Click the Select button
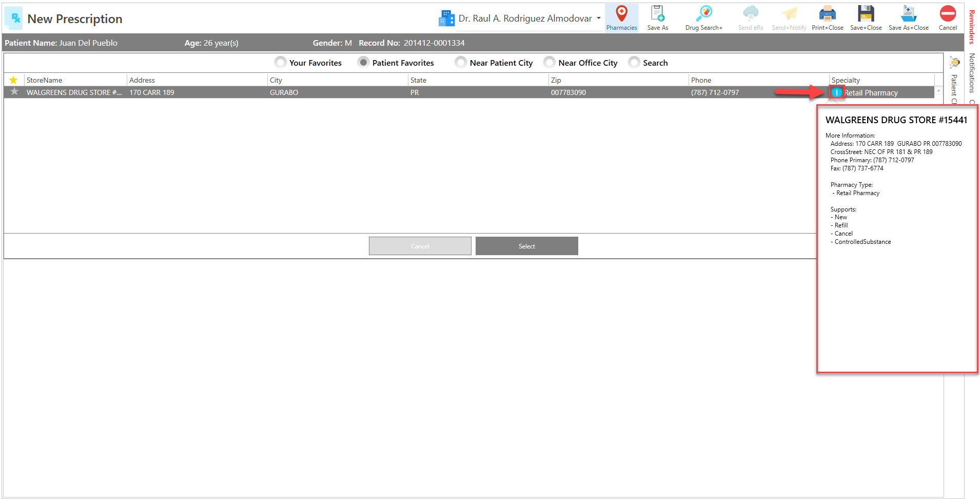This screenshot has height=499, width=980. click(x=526, y=246)
